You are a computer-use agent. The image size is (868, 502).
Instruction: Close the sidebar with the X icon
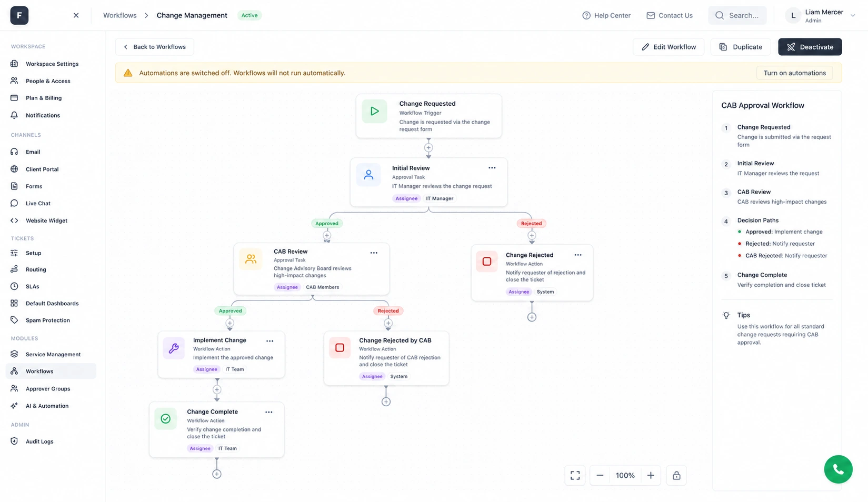[76, 15]
